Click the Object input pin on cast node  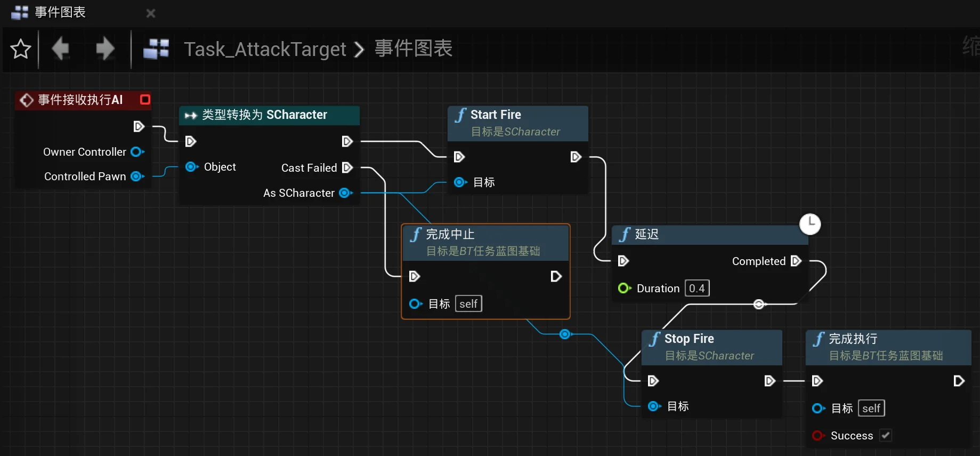[x=192, y=167]
